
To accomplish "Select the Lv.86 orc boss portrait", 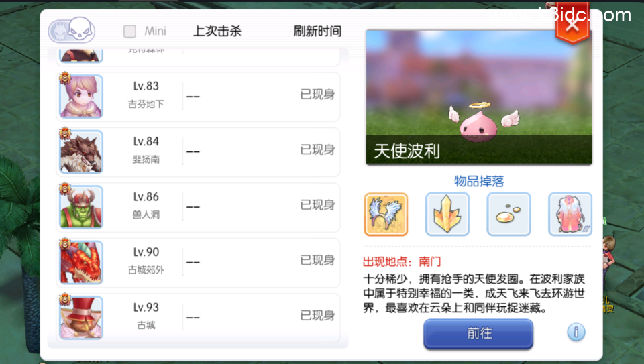I will coord(81,207).
